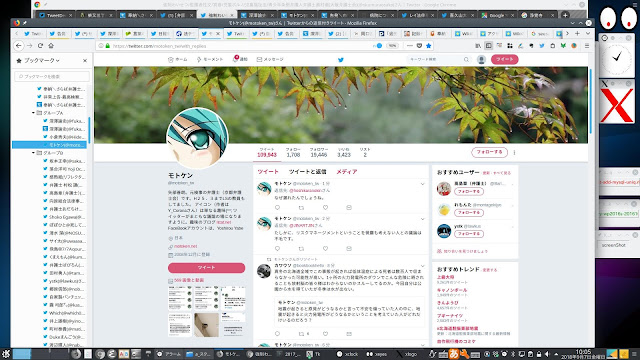Click the Twitter bird logo in the page header
Screen dimensions: 640x360
pos(341,60)
